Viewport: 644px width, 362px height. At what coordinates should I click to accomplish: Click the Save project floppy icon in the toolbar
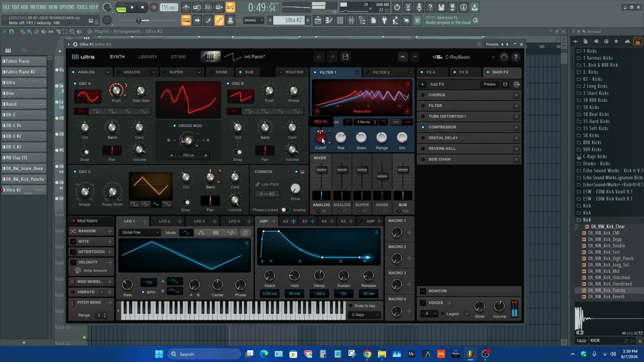click(x=441, y=8)
